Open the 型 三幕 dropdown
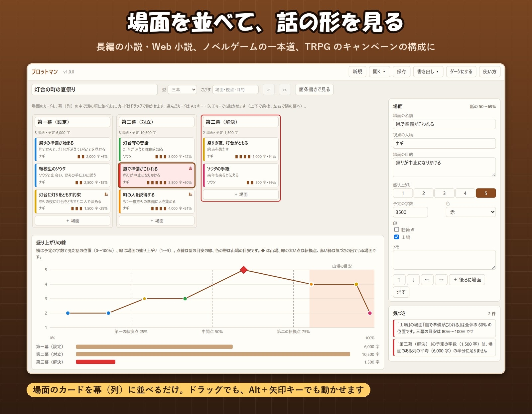This screenshot has height=414, width=532. click(182, 89)
